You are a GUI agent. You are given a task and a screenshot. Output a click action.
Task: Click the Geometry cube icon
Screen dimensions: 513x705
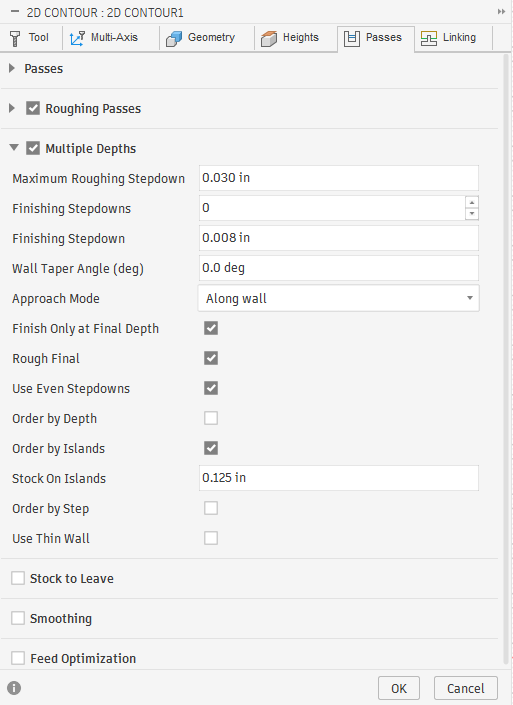(174, 39)
